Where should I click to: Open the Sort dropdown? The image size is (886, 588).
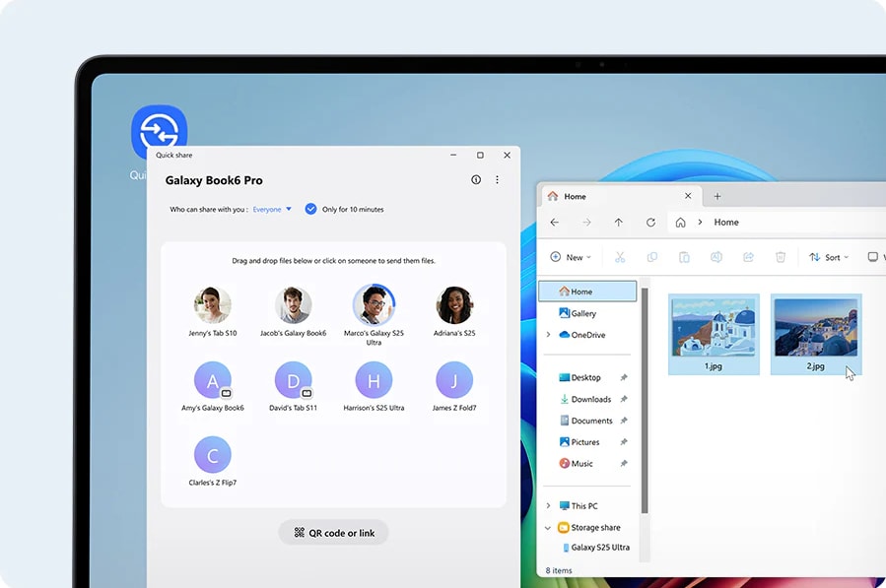point(829,257)
